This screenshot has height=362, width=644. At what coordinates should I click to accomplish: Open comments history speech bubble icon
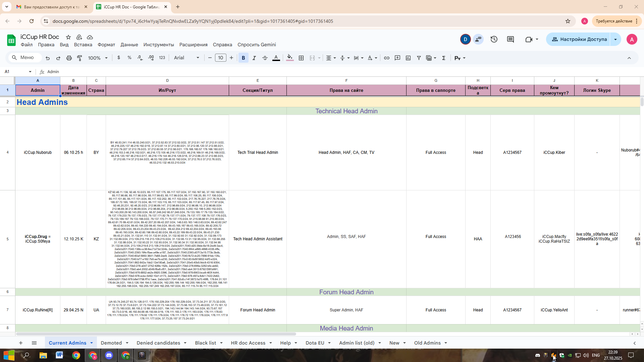click(511, 39)
